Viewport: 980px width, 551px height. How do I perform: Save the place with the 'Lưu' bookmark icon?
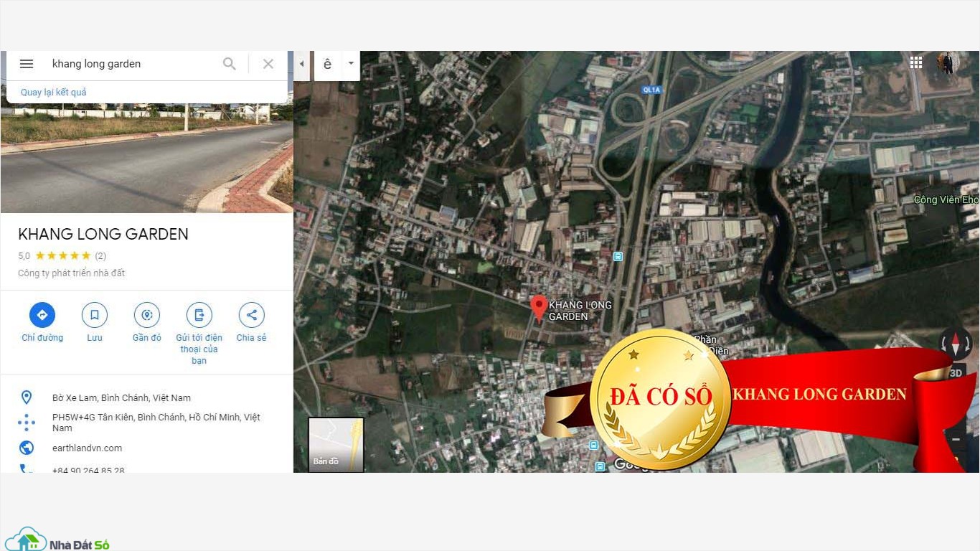click(95, 315)
